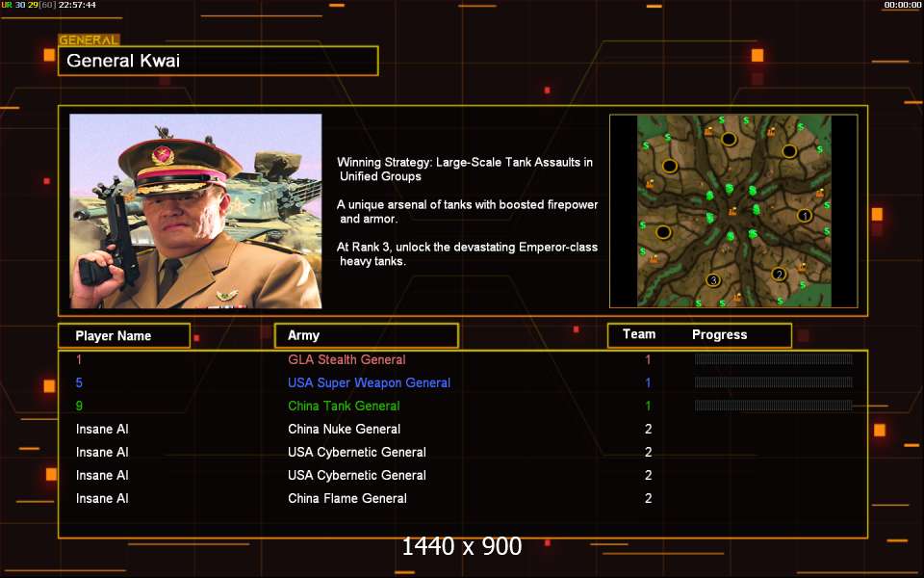Click the 1440 x 900 resolution text
The image size is (924, 578).
[461, 546]
